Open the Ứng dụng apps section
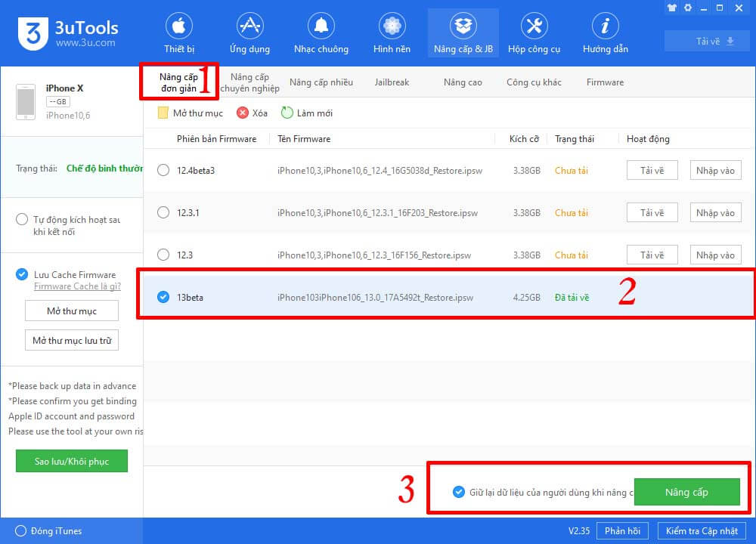The height and width of the screenshot is (544, 756). coord(249,32)
